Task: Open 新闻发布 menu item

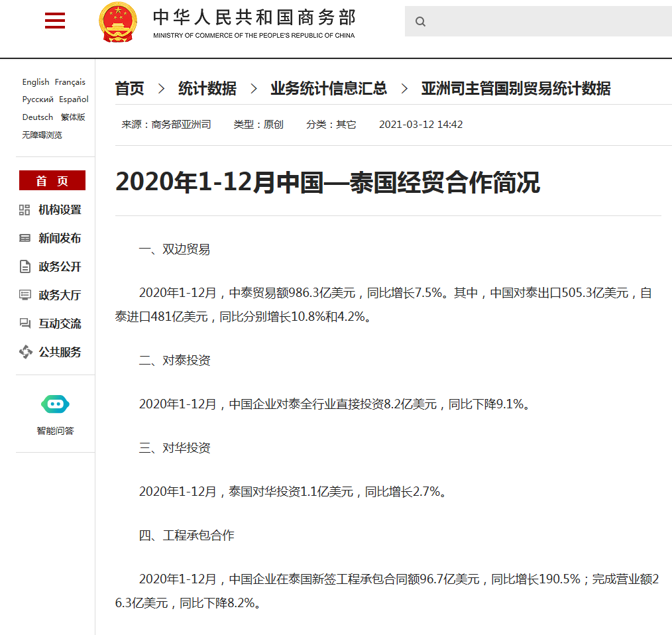Action: pos(60,239)
